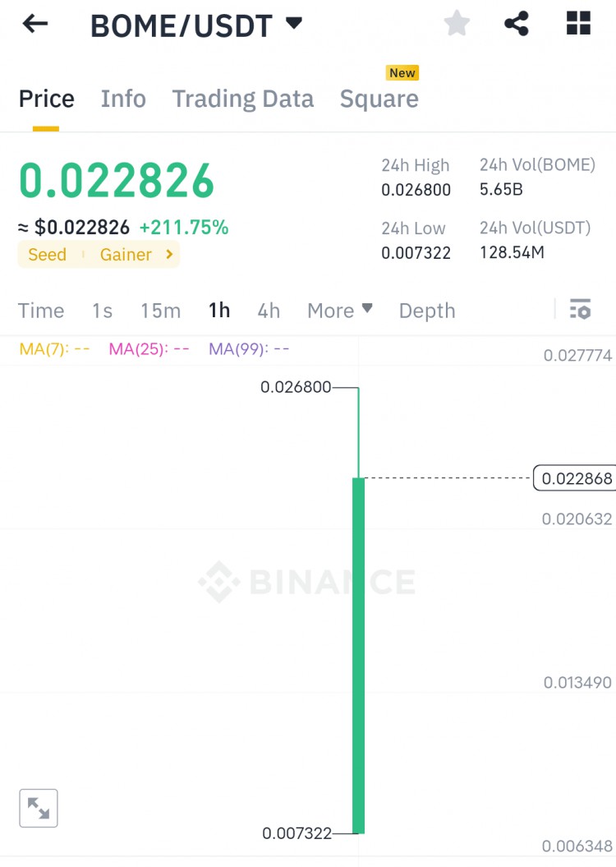
Task: Go back using the left arrow
Action: click(x=35, y=24)
